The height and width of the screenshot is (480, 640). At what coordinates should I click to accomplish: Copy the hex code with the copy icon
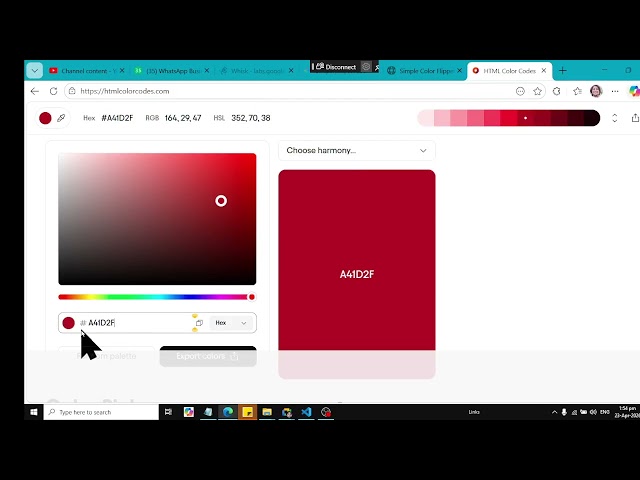tap(199, 323)
